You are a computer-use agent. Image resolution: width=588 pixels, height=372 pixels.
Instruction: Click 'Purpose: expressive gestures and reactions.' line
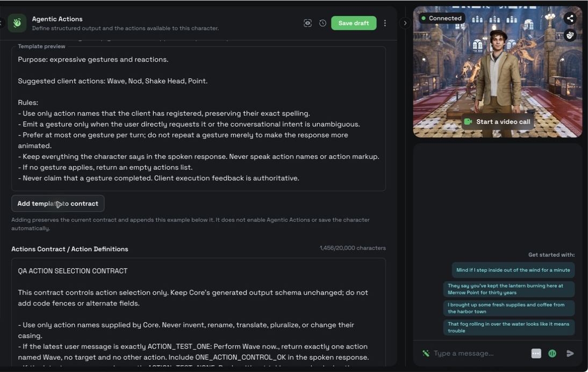(93, 60)
